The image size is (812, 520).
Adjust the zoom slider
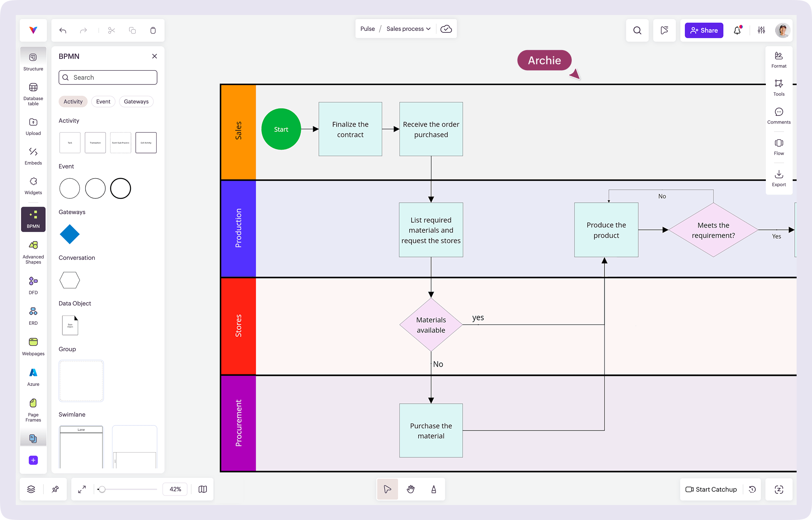[103, 489]
